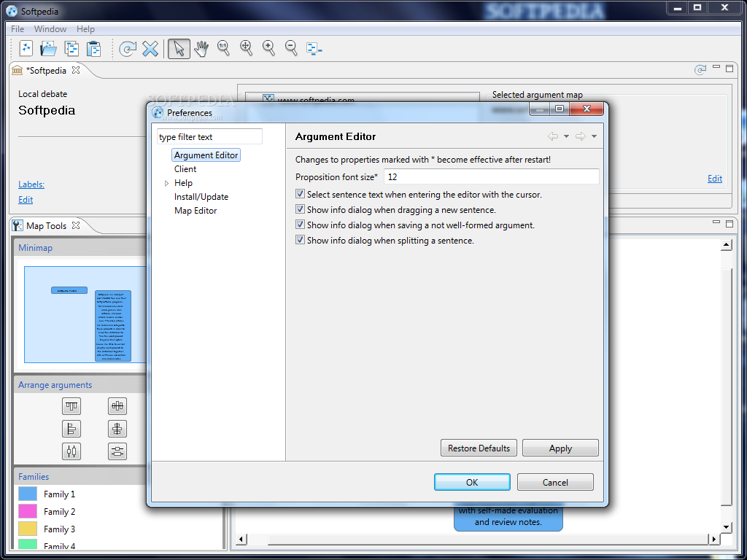Viewport: 747px width, 560px height.
Task: Select Map Editor in the preferences tree
Action: [196, 211]
